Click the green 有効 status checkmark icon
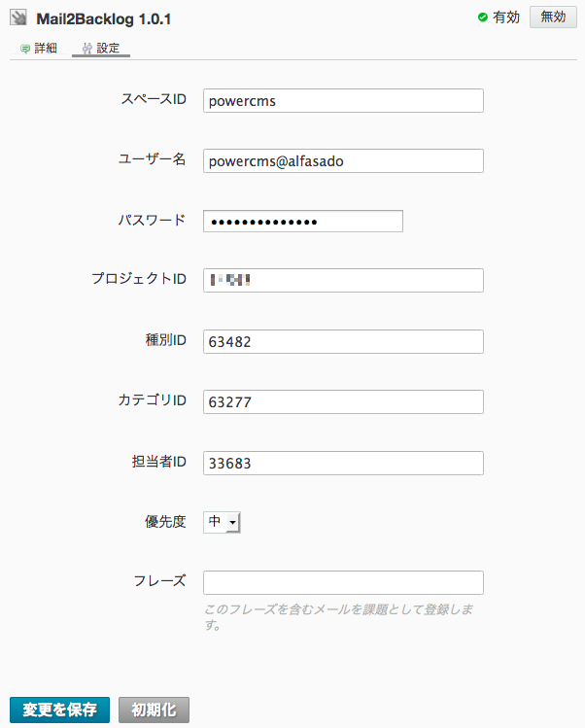The width and height of the screenshot is (585, 728). tap(483, 17)
